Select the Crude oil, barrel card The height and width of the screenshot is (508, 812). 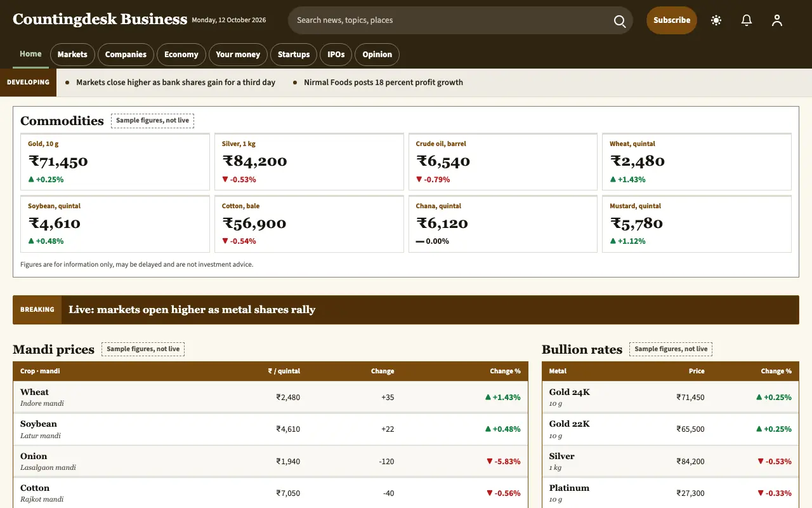503,162
